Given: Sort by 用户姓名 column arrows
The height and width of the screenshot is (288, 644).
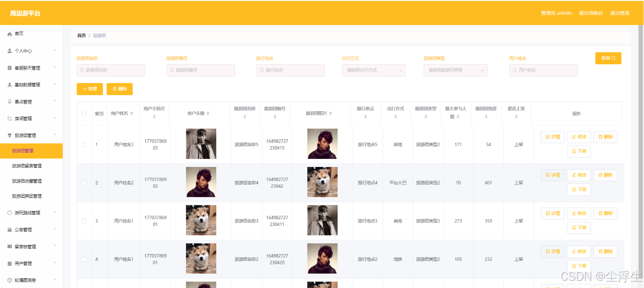Looking at the screenshot, I should 132,113.
